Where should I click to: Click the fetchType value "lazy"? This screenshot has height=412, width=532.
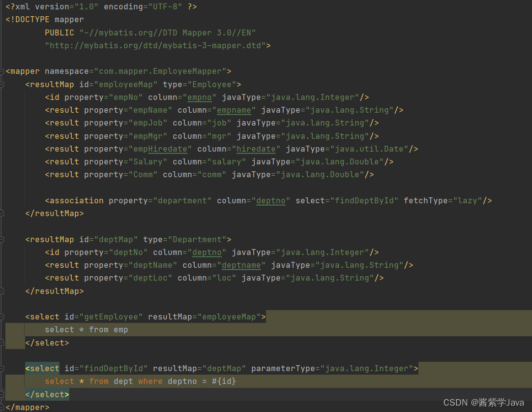pyautogui.click(x=468, y=201)
